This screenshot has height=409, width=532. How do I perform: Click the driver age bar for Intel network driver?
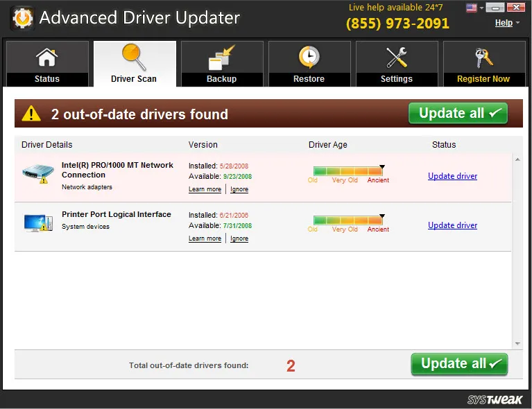click(x=348, y=171)
